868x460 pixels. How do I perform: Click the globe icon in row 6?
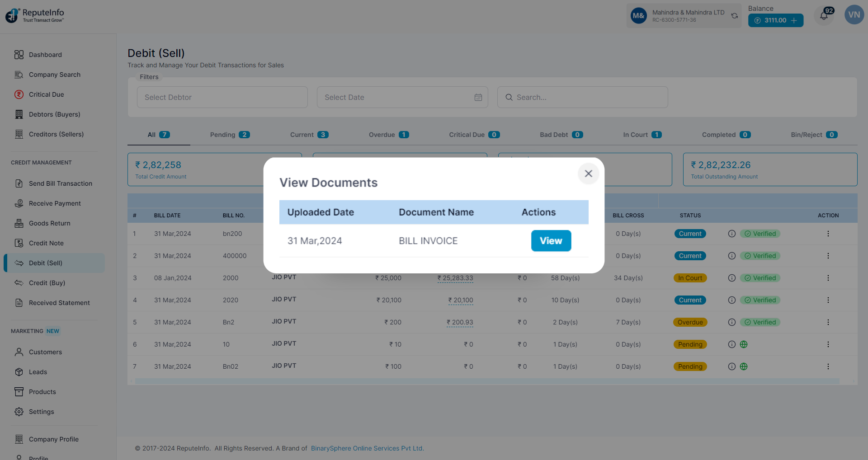tap(744, 344)
